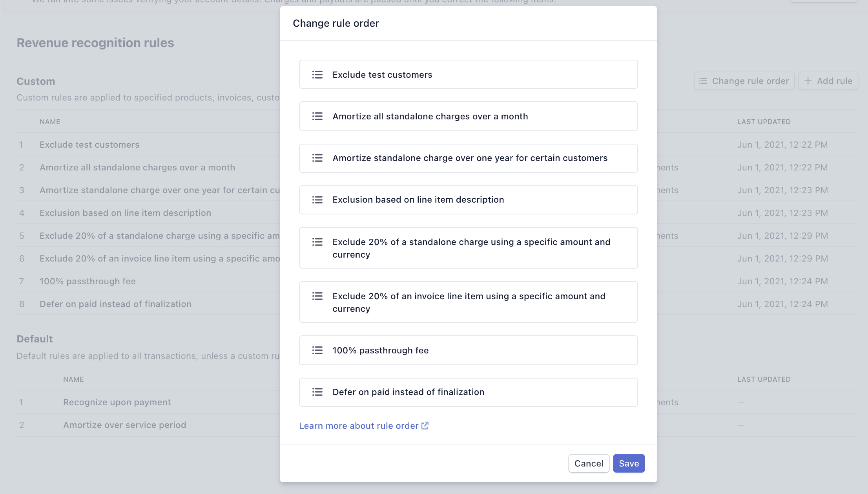Click the Change rule order button in background
Image resolution: width=868 pixels, height=494 pixels.
click(x=744, y=81)
